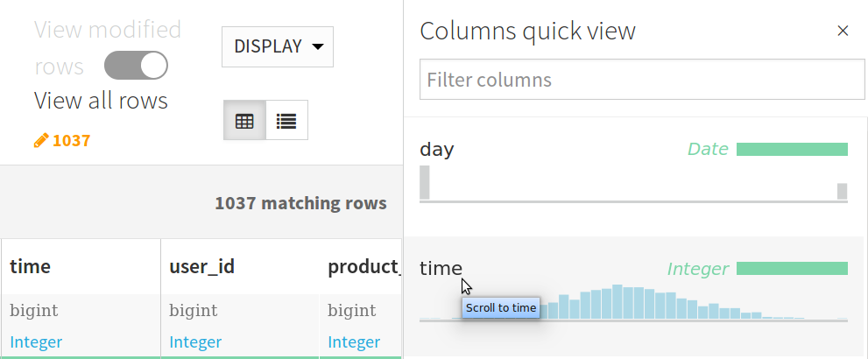Screen dimensions: 868x359
Task: Click the green validity bar for time
Action: (x=792, y=269)
